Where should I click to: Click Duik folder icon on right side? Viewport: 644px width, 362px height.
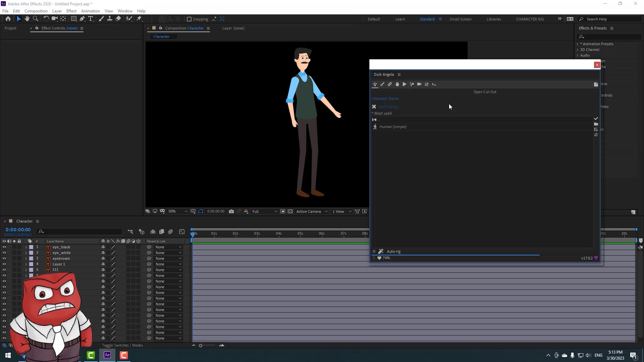point(596,124)
